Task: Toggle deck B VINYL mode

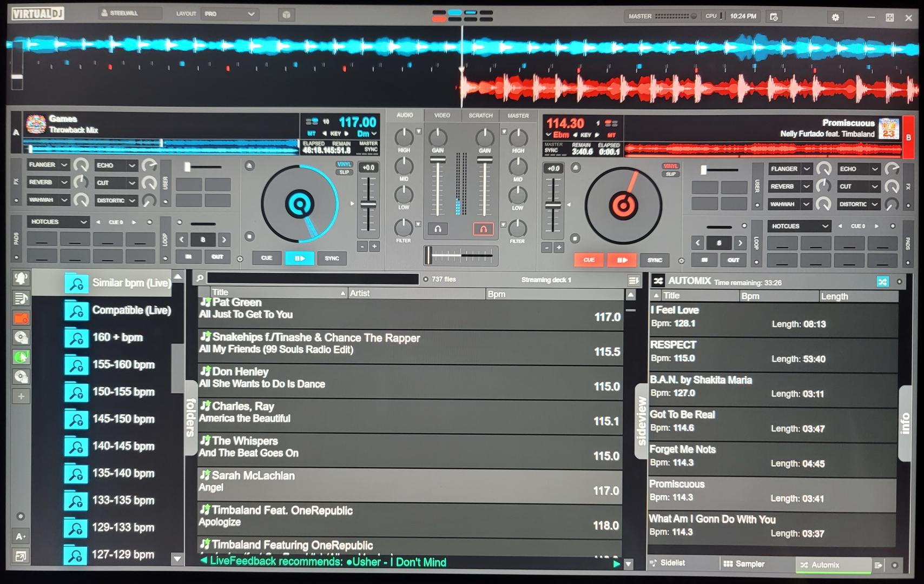Action: click(670, 166)
